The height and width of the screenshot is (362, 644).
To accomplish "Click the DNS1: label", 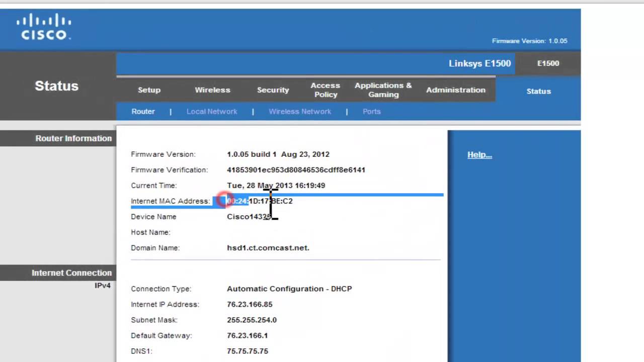I will click(x=141, y=351).
